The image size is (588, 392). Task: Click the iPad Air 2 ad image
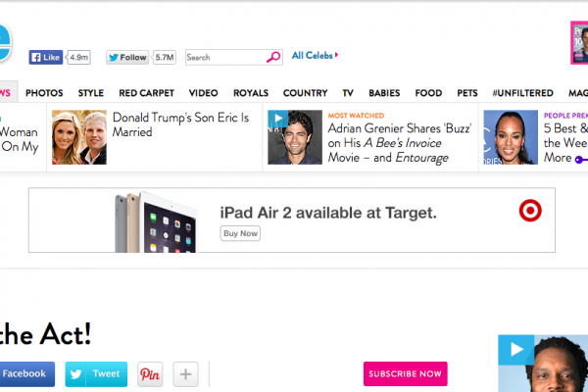tap(156, 222)
